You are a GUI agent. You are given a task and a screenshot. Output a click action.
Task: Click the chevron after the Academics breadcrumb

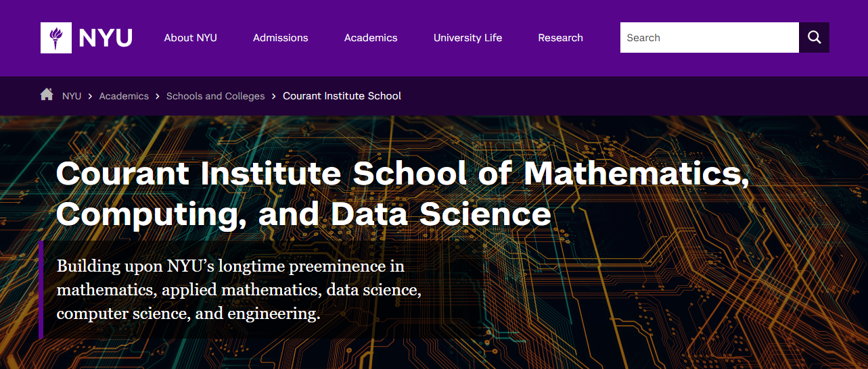click(x=158, y=96)
